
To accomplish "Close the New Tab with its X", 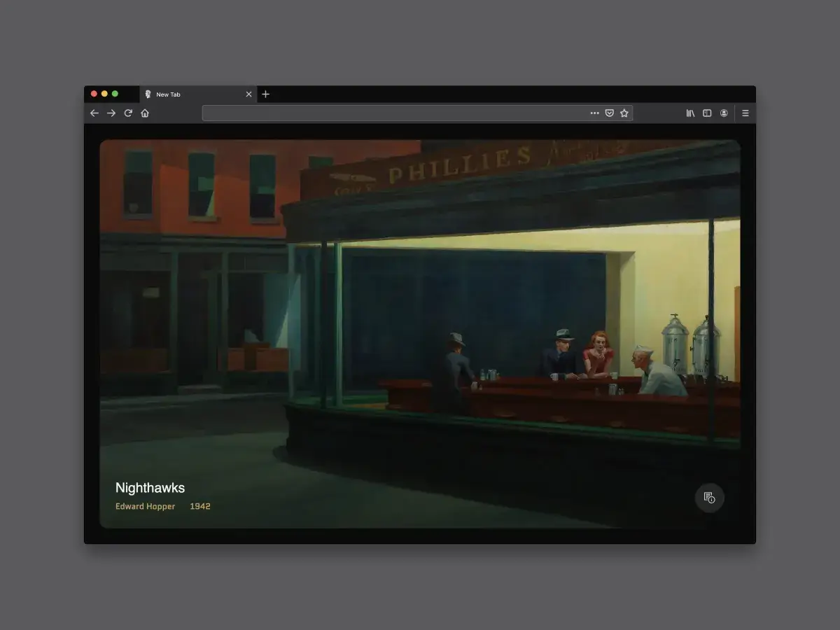I will (x=248, y=94).
